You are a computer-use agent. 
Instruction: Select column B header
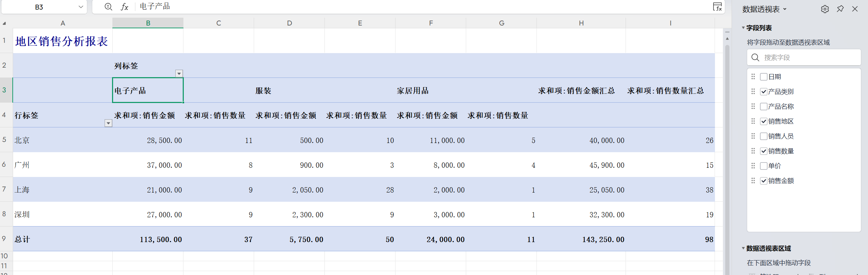148,23
